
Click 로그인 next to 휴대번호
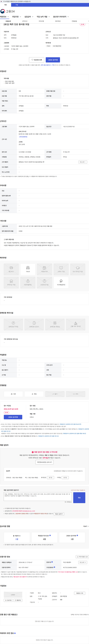[51, 478]
